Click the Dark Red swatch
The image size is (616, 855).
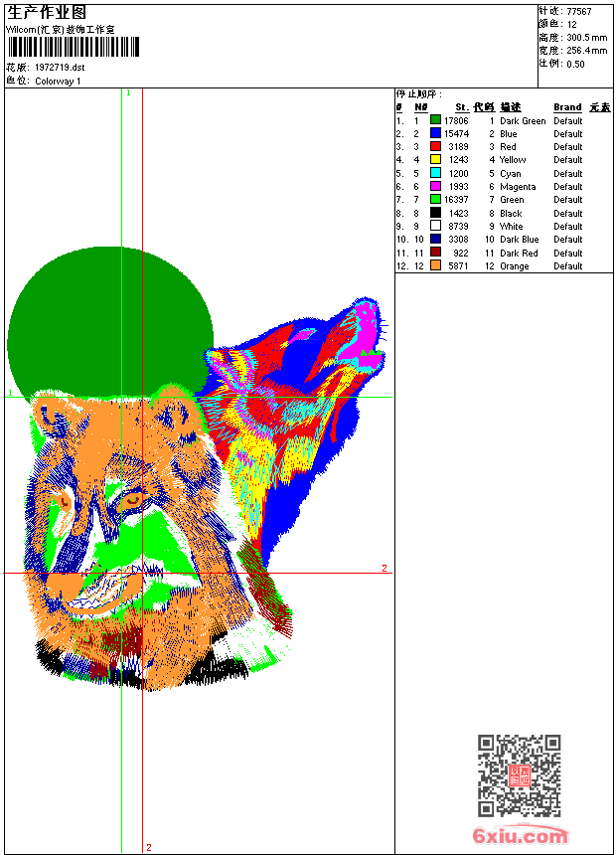tap(435, 253)
